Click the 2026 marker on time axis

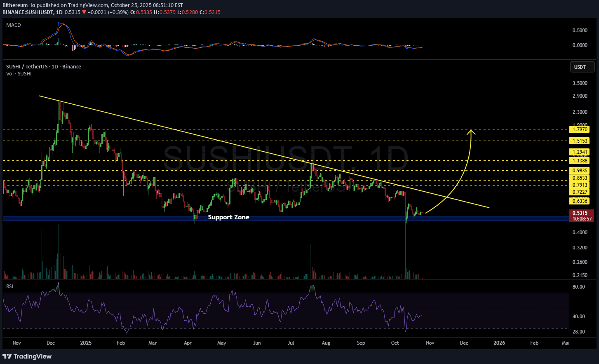(x=499, y=343)
